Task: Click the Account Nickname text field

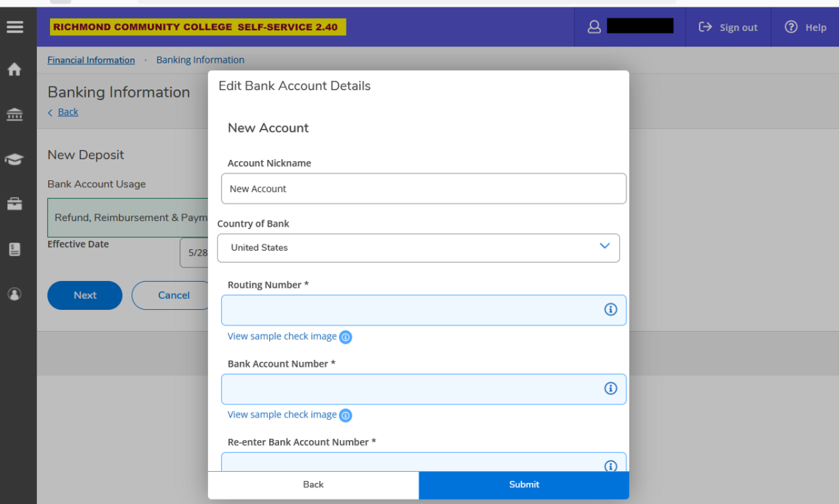Action: [x=423, y=189]
